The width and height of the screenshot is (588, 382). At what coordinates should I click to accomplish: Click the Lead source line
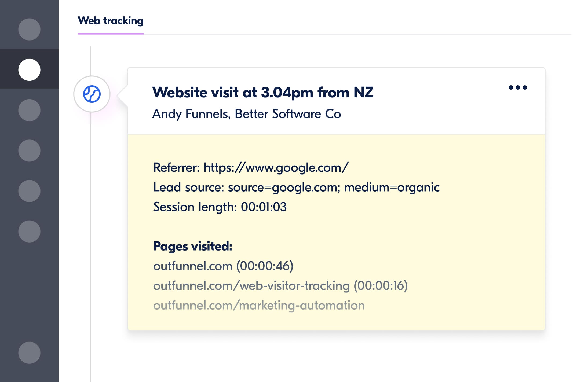pos(296,187)
